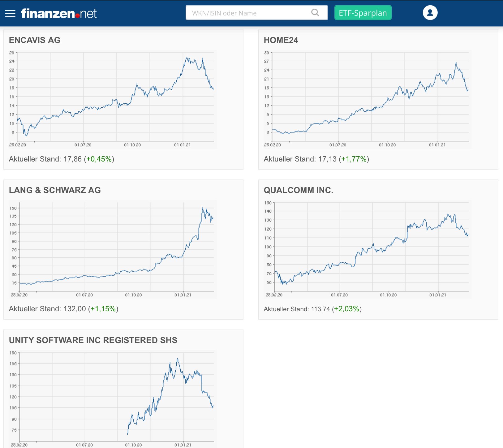Open the hamburger navigation menu
This screenshot has height=448, width=503.
point(10,13)
